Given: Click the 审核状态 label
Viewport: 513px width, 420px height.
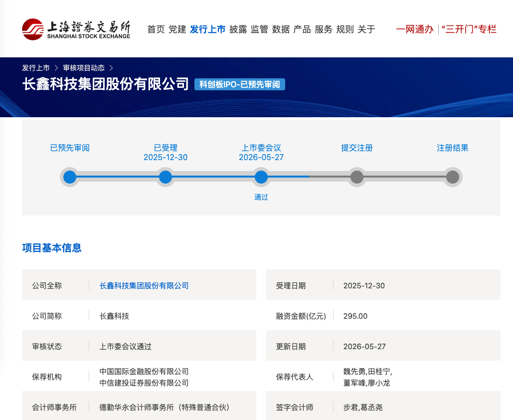Looking at the screenshot, I should pos(47,347).
